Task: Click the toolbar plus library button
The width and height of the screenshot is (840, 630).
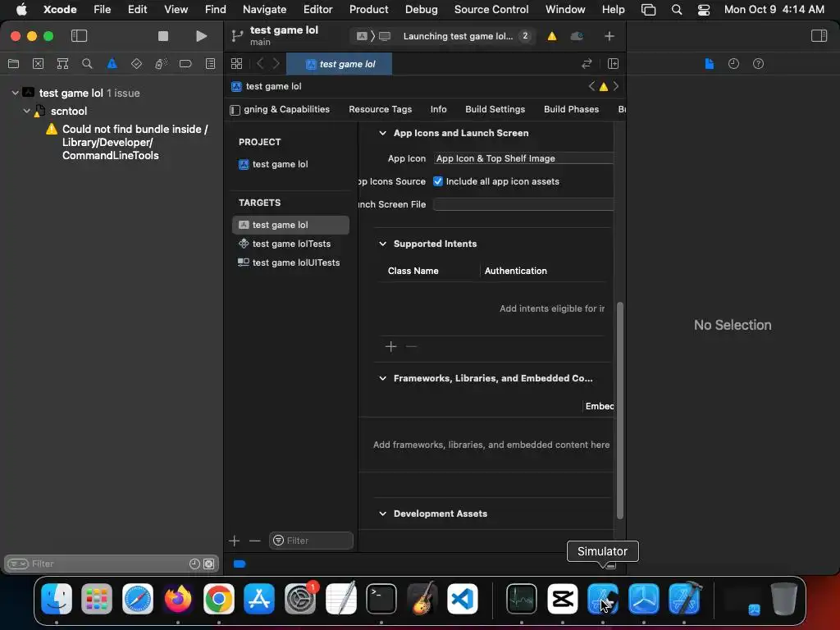Action: 609,36
